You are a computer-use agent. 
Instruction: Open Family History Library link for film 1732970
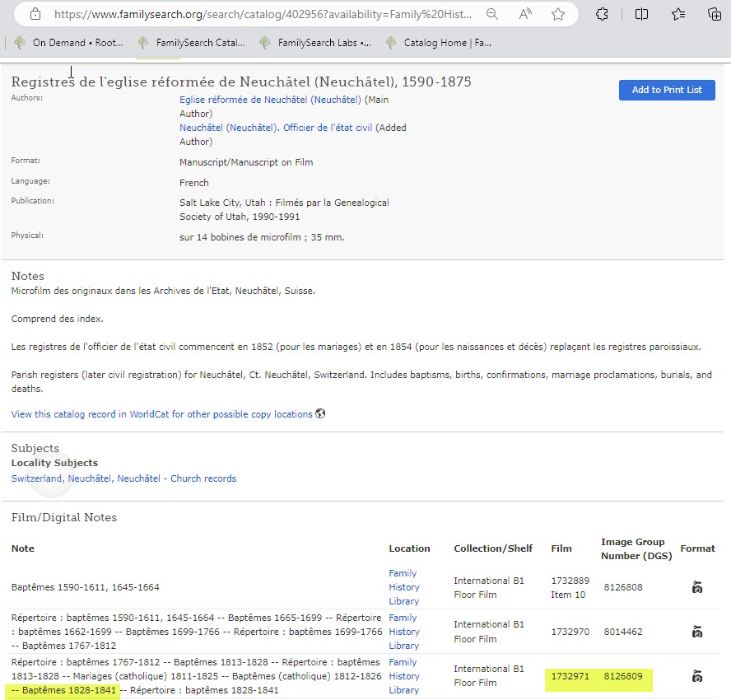[404, 632]
